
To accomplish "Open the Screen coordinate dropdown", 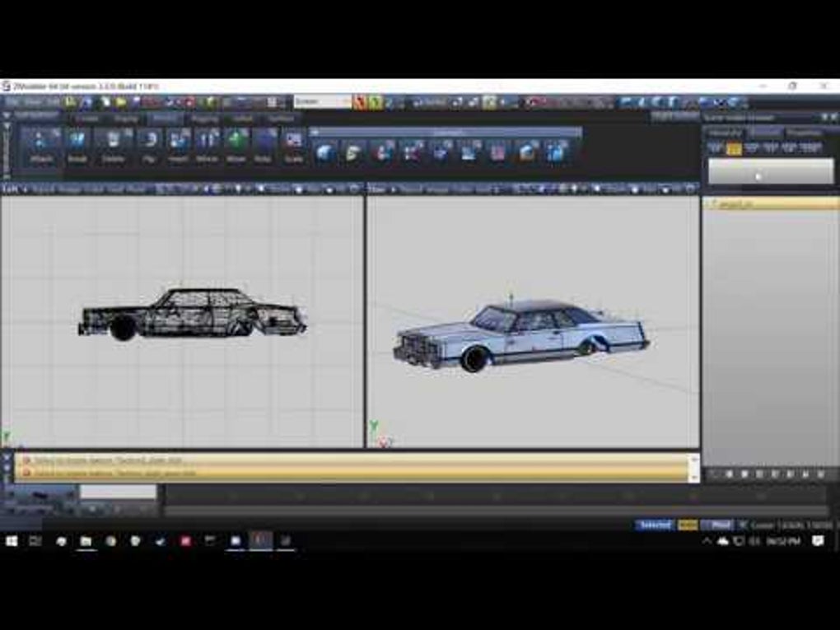I will click(323, 101).
